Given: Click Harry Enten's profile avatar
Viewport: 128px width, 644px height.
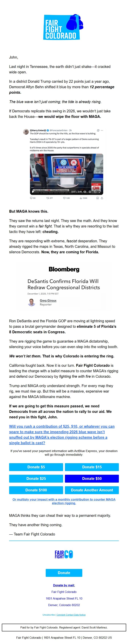Looking at the screenshot, I should coord(26,132).
